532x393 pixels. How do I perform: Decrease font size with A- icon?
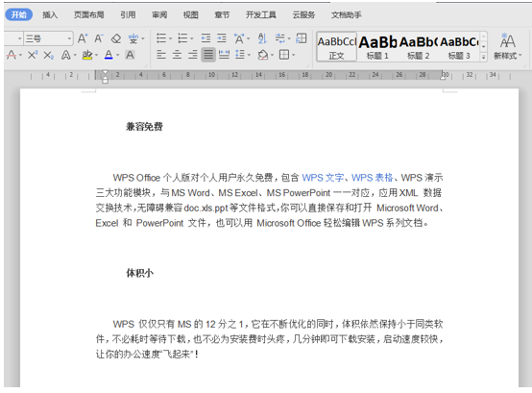point(99,38)
